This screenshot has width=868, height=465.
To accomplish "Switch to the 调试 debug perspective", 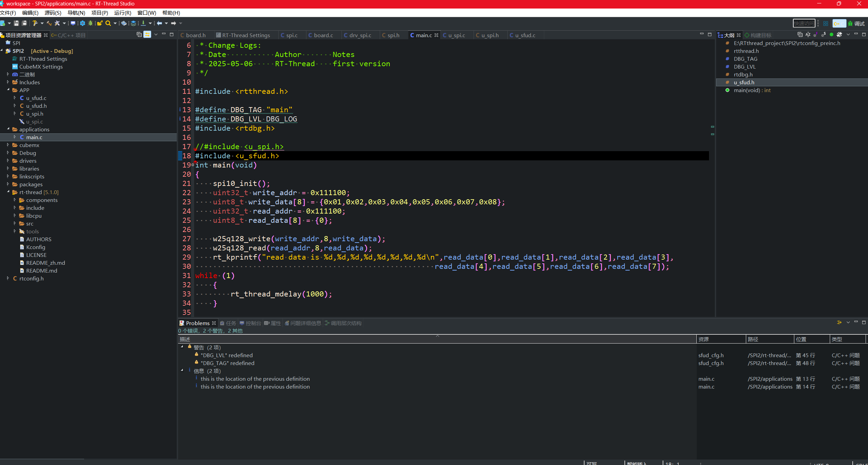I will (856, 24).
